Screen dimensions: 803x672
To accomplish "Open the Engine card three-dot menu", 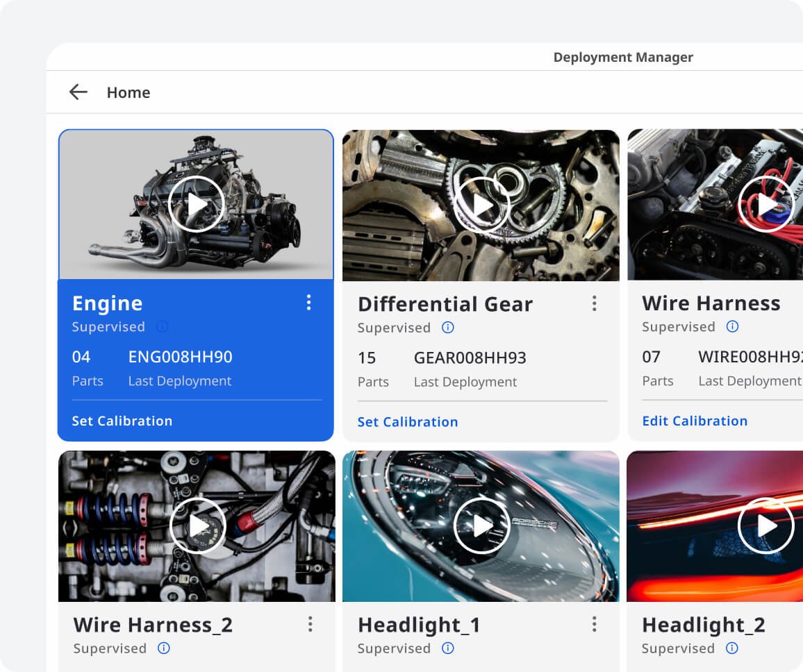I will coord(309,303).
